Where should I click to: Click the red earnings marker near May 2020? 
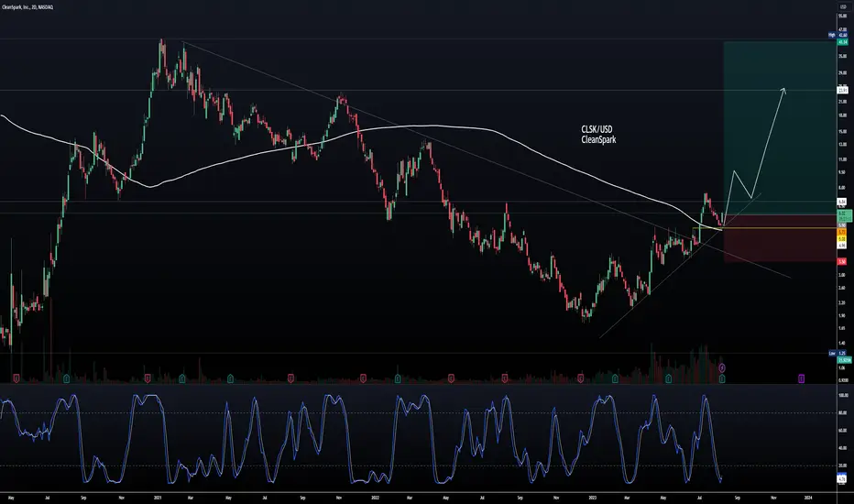16,378
